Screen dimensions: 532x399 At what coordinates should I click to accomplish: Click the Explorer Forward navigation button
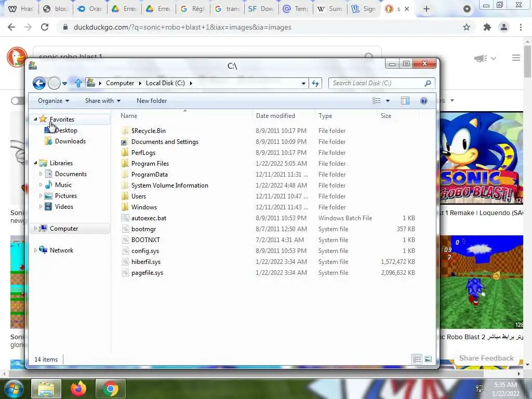point(54,83)
